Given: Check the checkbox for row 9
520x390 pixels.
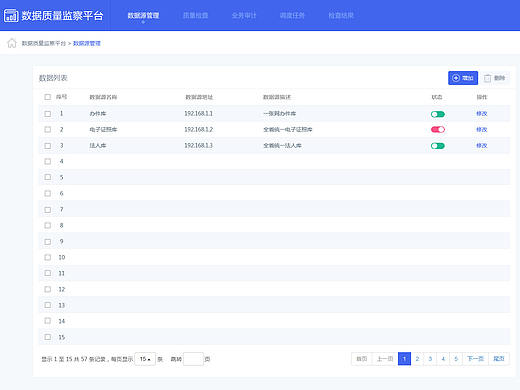Looking at the screenshot, I should 48,242.
